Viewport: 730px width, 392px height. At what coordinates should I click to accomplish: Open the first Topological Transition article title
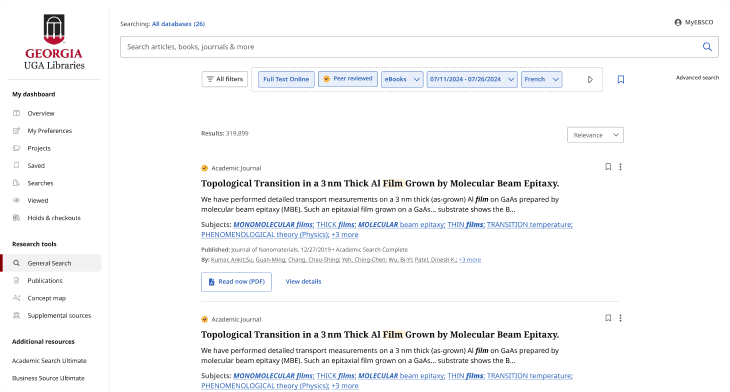click(x=380, y=183)
